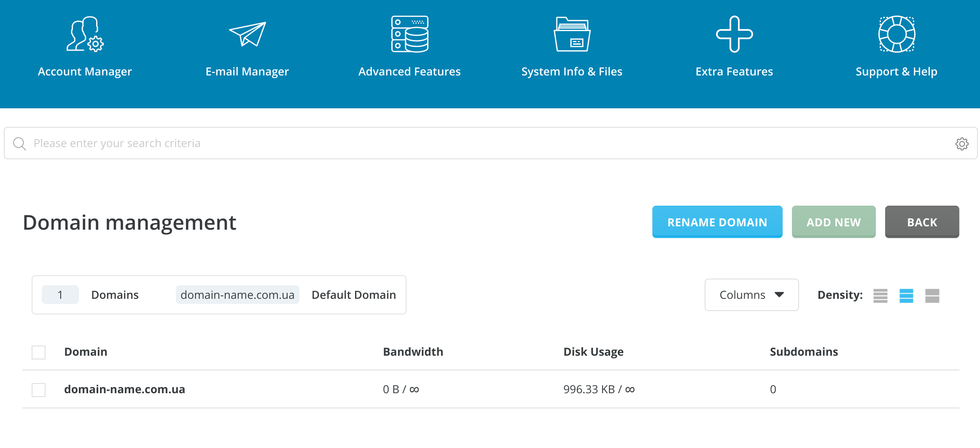Click the Extra Features label
Viewport: 980px width, 448px height.
click(x=734, y=72)
